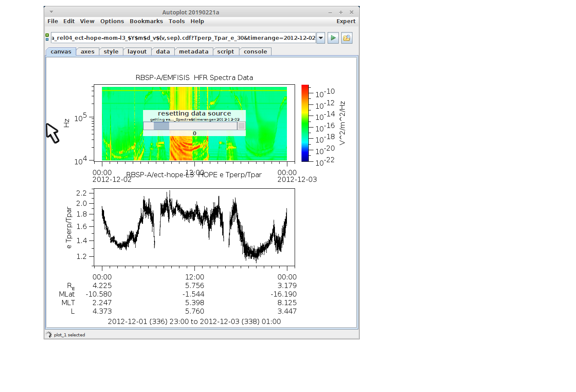Switch to the axes tab

point(87,52)
